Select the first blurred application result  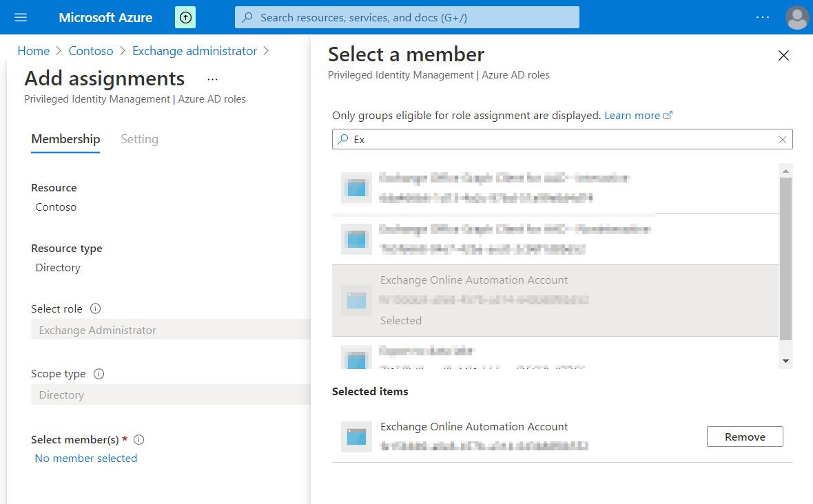[555, 188]
